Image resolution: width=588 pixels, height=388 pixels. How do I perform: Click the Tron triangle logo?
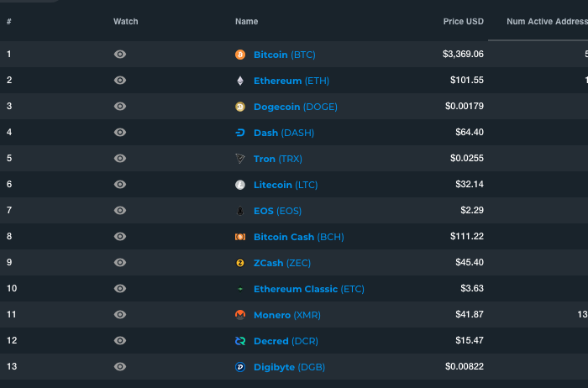[x=240, y=159]
